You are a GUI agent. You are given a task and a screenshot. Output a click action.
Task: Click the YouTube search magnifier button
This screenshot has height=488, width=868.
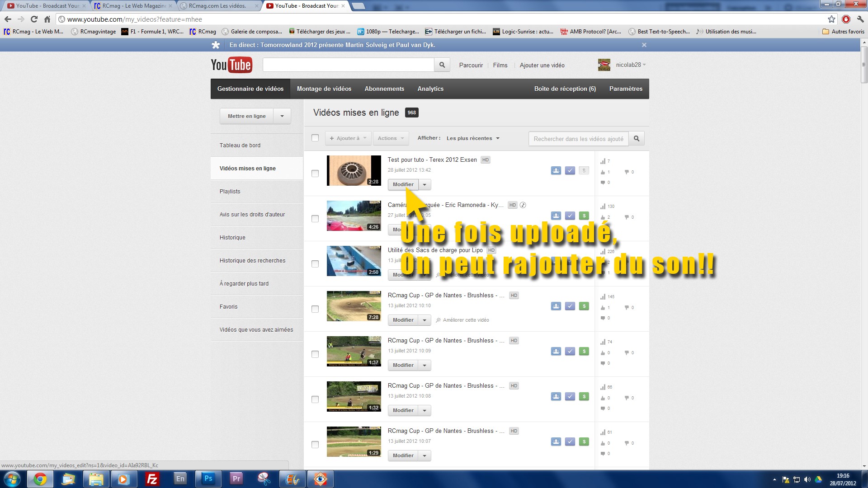point(442,65)
